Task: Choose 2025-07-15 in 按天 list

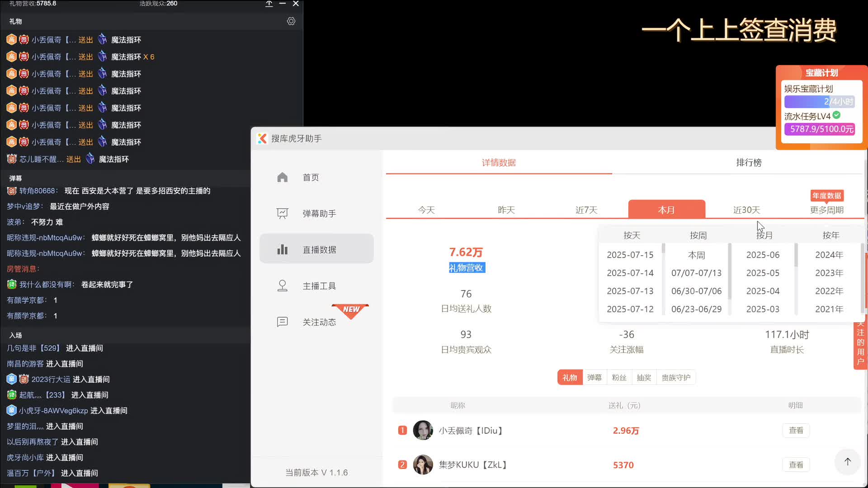Action: coord(630,255)
